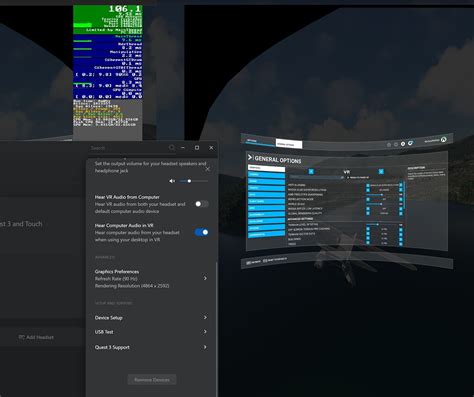Click Trees setting left arrow
Viewport: 474px width, 397px height.
(x=368, y=244)
